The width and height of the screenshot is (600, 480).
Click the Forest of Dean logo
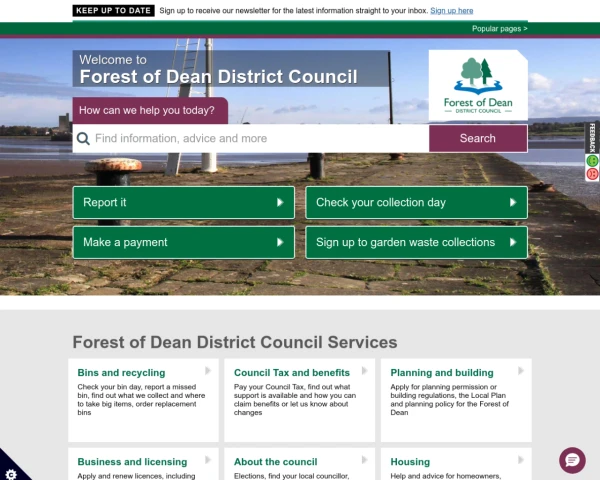click(478, 86)
